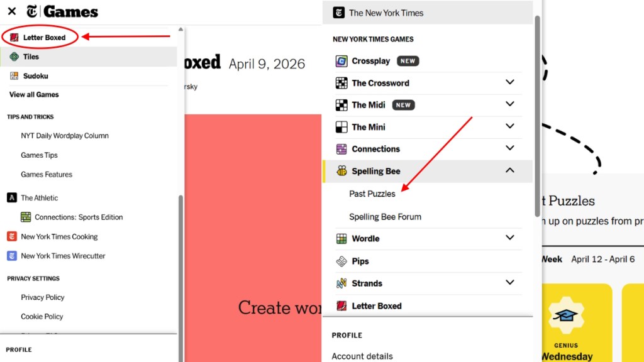This screenshot has height=362, width=644.
Task: Expand The Mini chevron
Action: click(x=509, y=126)
